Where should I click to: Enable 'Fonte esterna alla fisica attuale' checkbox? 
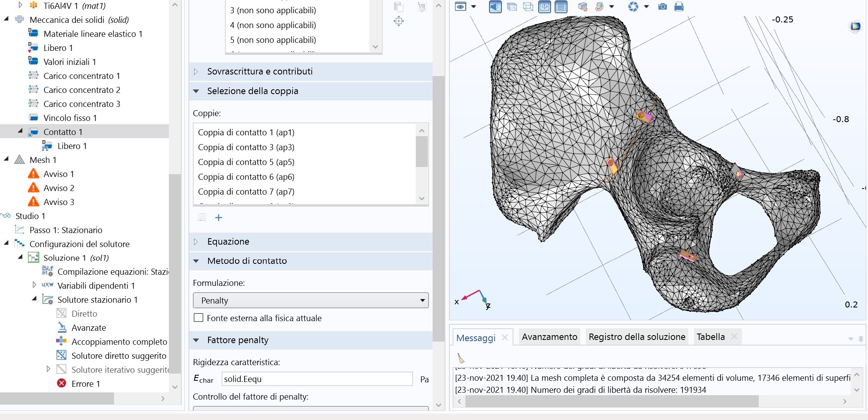198,318
